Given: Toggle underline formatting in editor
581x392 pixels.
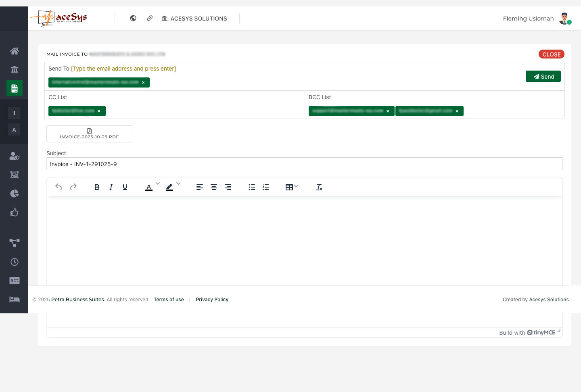Looking at the screenshot, I should pyautogui.click(x=125, y=187).
